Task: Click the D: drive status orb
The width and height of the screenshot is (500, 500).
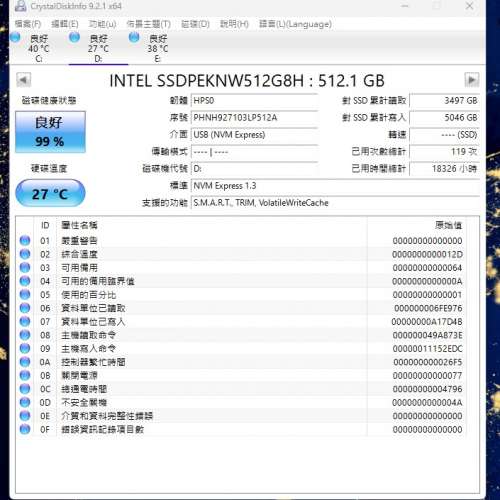Action: click(x=74, y=37)
